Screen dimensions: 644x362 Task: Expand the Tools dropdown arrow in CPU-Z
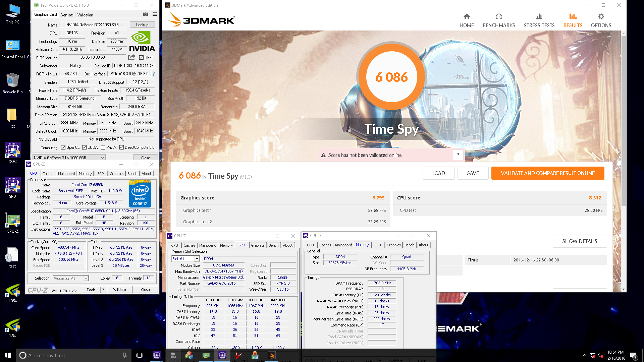tap(103, 290)
